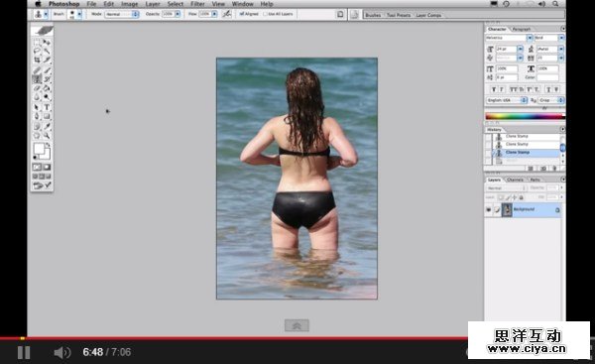Select the Crop tool
The image size is (595, 364).
(37, 60)
